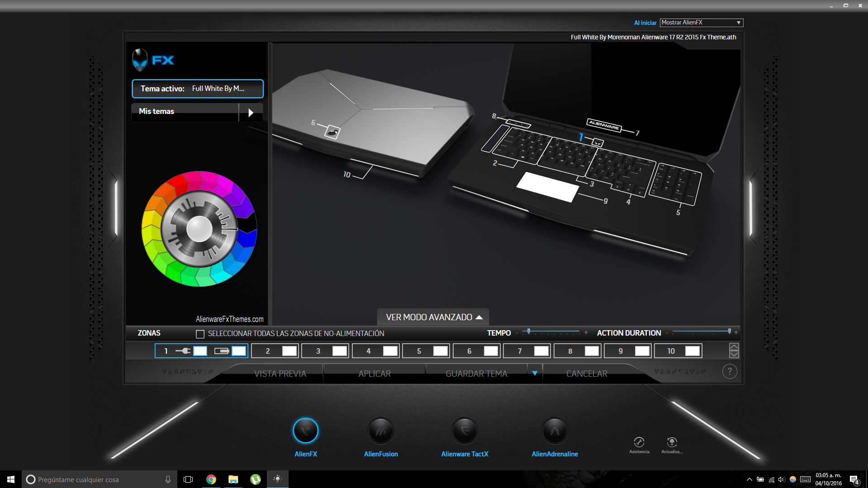Viewport: 868px width, 488px height.
Task: Click the help question mark icon
Action: [x=730, y=372]
